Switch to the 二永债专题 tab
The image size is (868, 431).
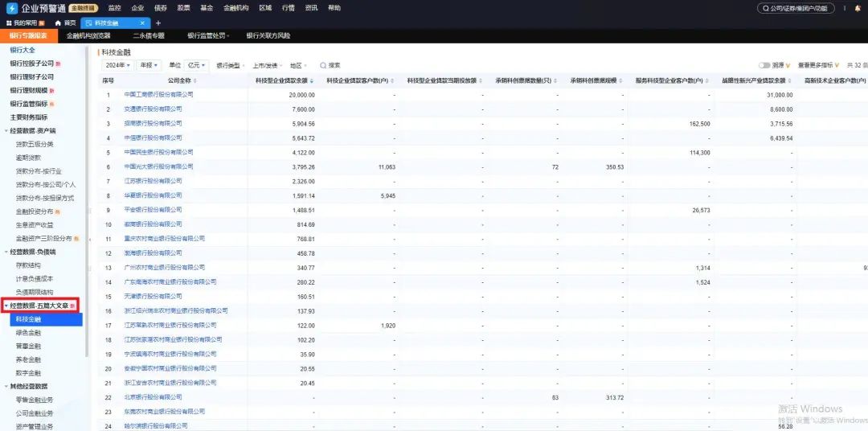(x=149, y=36)
